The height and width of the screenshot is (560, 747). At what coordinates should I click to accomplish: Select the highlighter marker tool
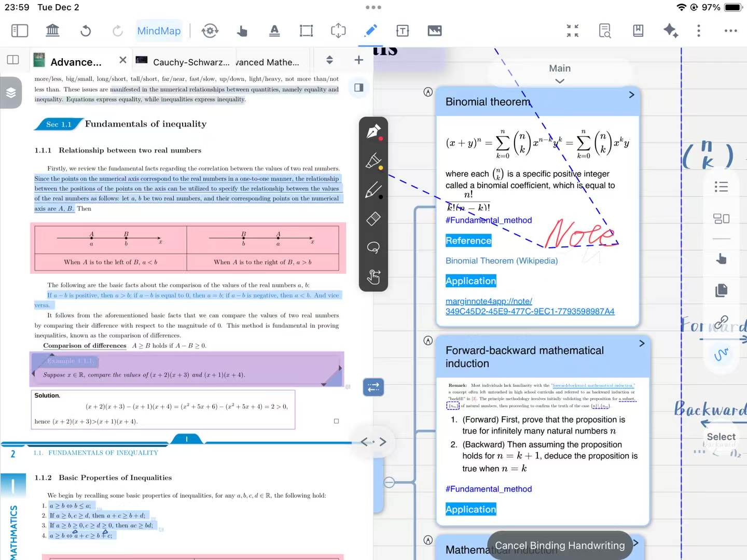374,161
